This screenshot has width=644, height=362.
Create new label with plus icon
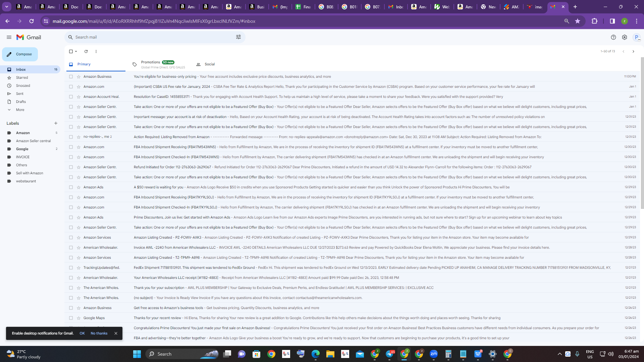(56, 123)
